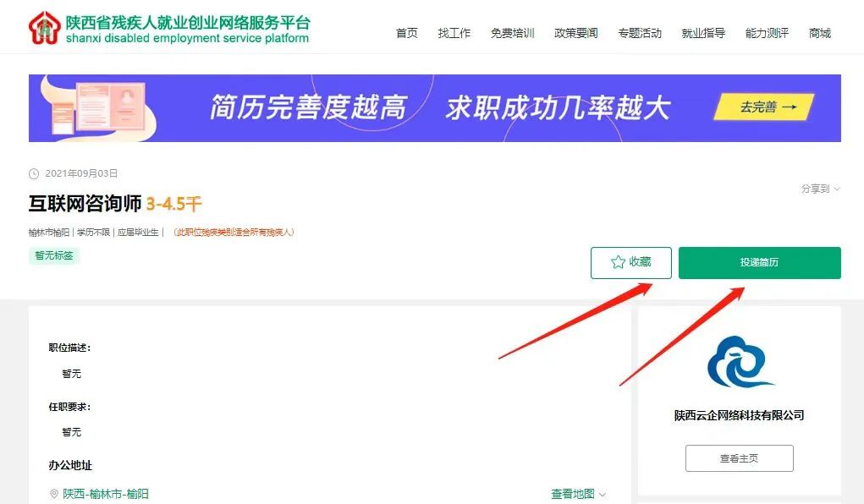Select 能力测评 from the top navigation
The height and width of the screenshot is (504, 864).
tap(765, 33)
